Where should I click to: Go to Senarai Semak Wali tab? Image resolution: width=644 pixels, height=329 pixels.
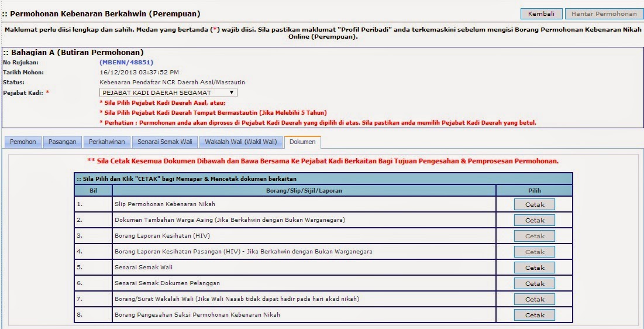[x=165, y=142]
